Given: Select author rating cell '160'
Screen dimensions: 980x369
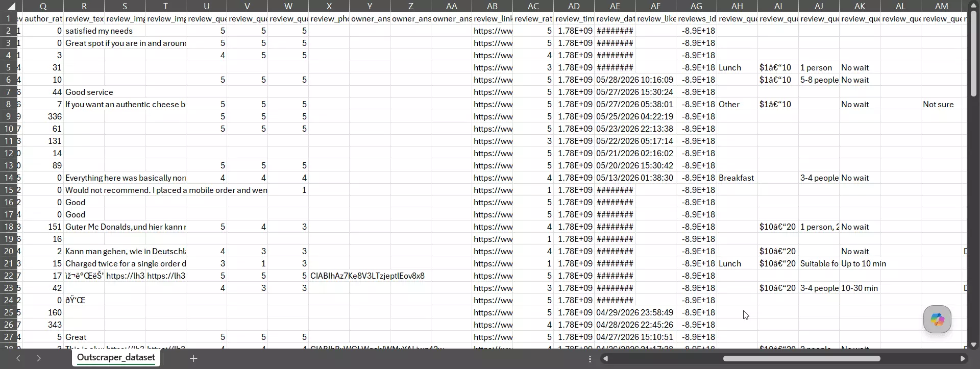Looking at the screenshot, I should 43,312.
